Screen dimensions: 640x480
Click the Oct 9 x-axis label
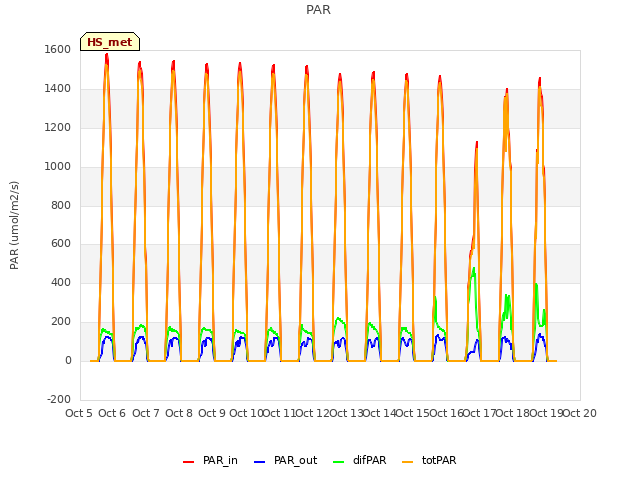point(212,413)
